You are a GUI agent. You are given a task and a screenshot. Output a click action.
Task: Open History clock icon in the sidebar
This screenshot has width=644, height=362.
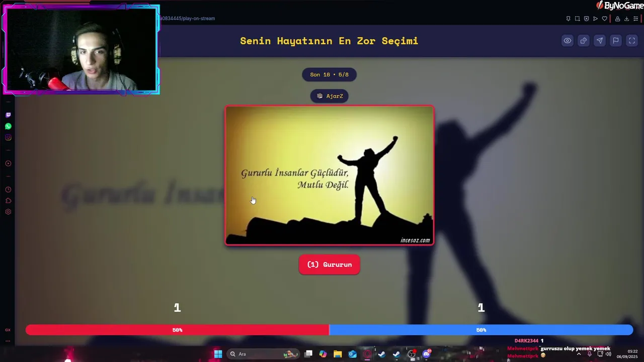coord(8,190)
